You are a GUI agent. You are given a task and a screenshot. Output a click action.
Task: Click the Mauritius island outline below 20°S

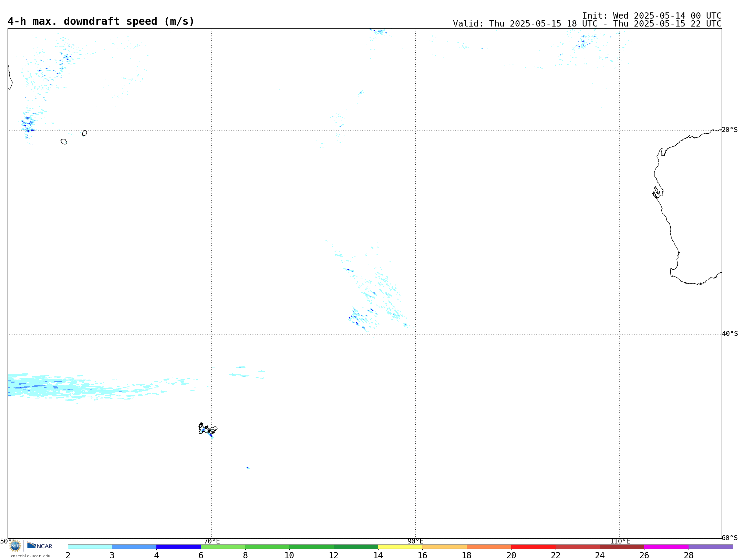(x=84, y=133)
